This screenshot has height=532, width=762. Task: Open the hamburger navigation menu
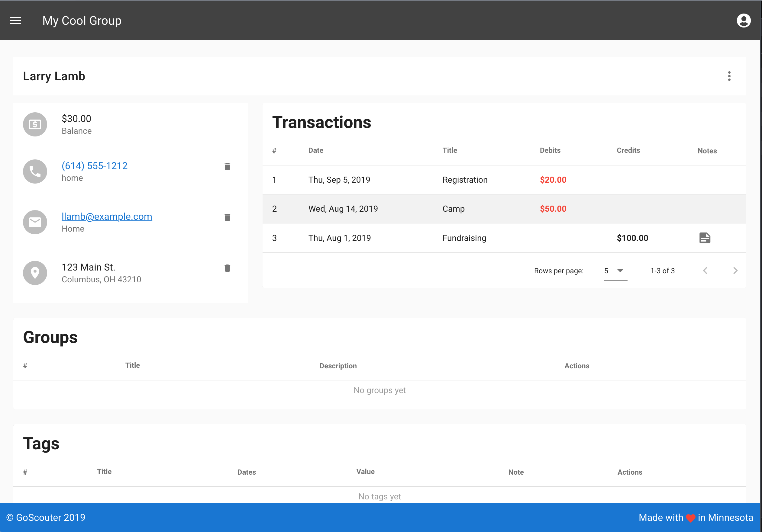(x=16, y=21)
